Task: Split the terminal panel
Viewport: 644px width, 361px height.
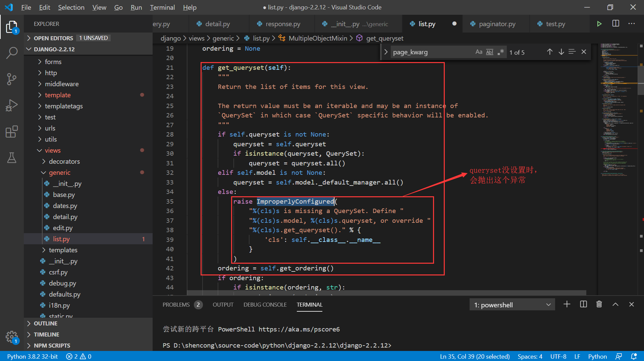Action: (x=583, y=304)
